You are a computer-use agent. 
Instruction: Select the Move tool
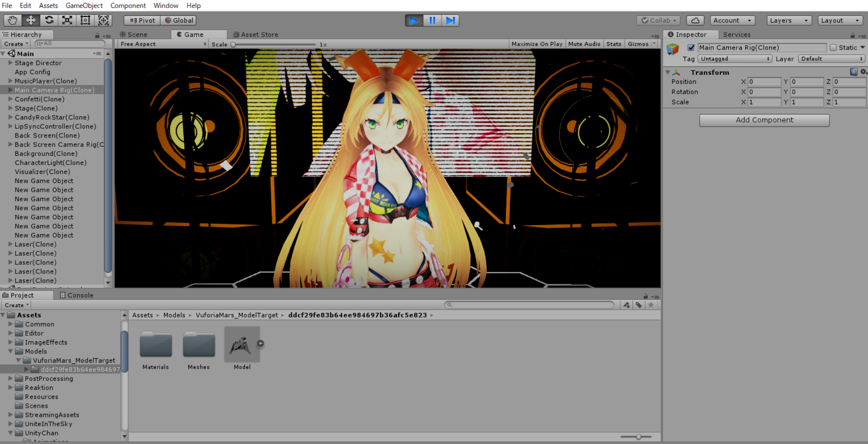(30, 20)
